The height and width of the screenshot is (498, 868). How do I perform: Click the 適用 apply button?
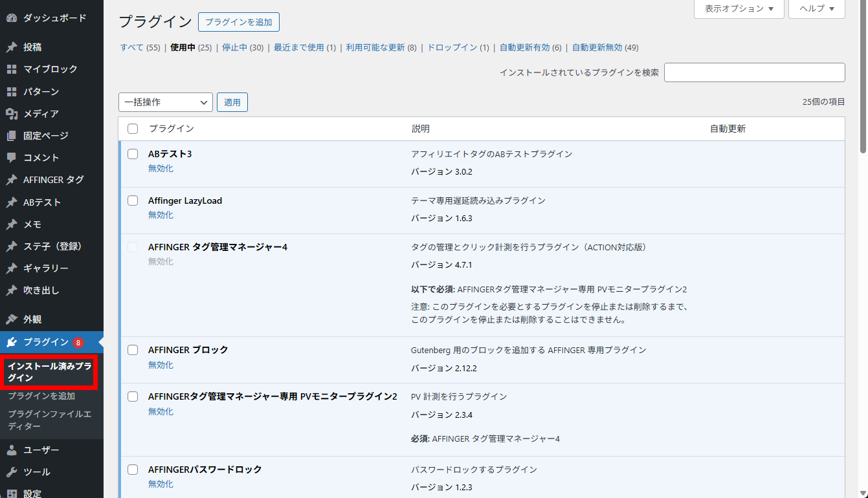click(232, 102)
